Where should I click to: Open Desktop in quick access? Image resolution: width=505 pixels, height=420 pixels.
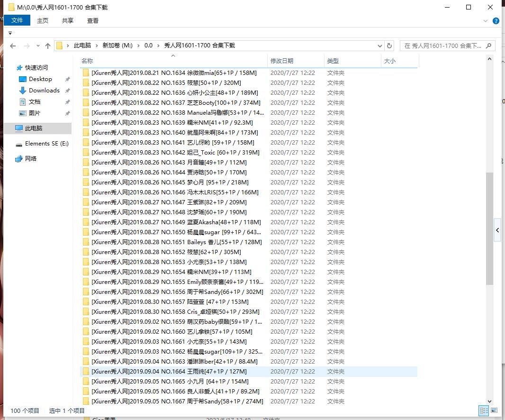point(40,79)
